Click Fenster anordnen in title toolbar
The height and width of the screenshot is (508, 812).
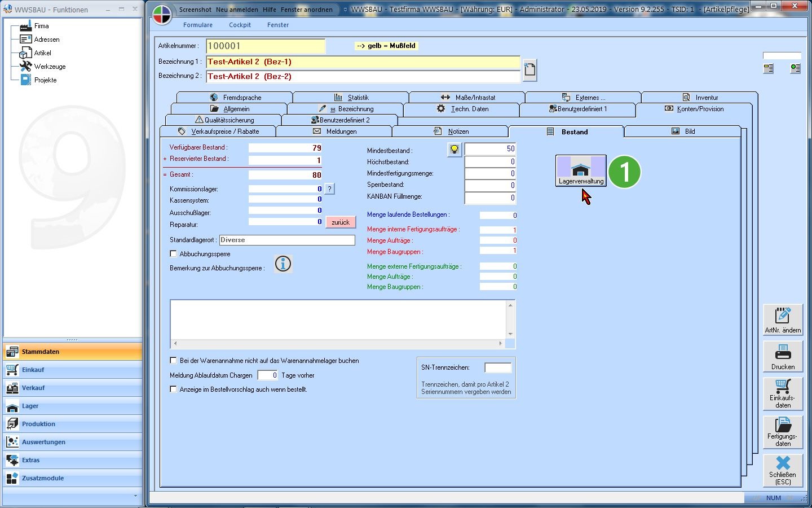[x=307, y=10]
